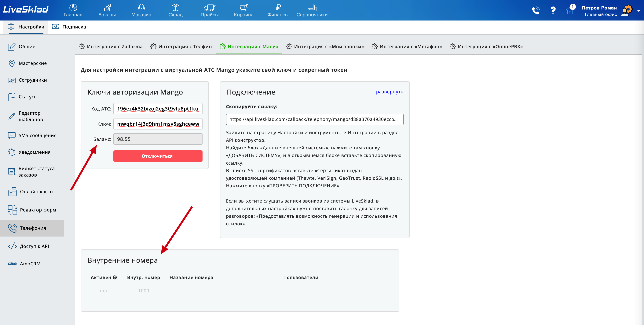Select the Интеграция с Mango tab
This screenshot has width=644, height=325.
(249, 47)
